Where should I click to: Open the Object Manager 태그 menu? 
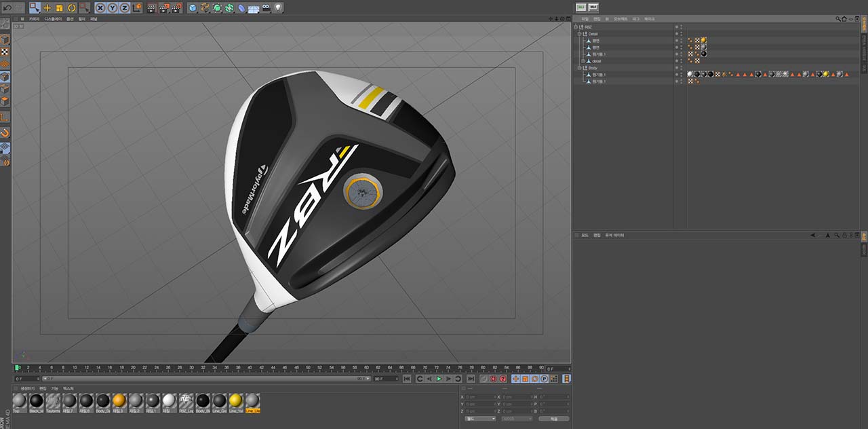(x=636, y=19)
